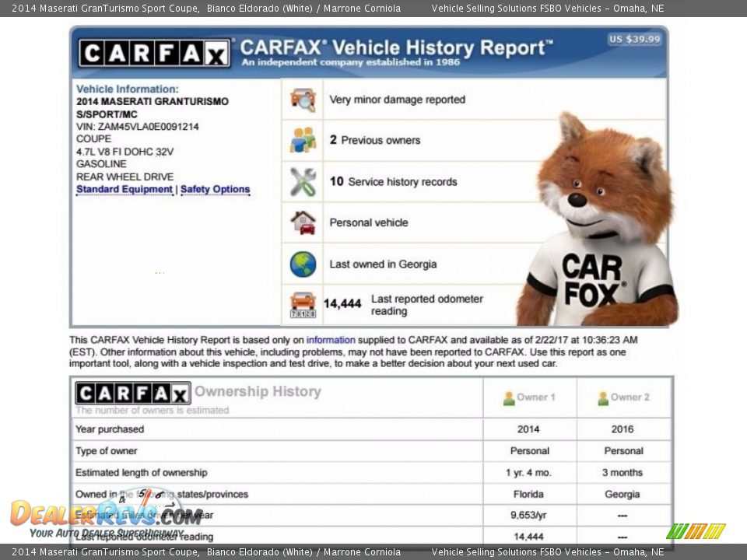Click 'Very minor damage reported' text
Screen dimensions: 747x560
click(398, 100)
